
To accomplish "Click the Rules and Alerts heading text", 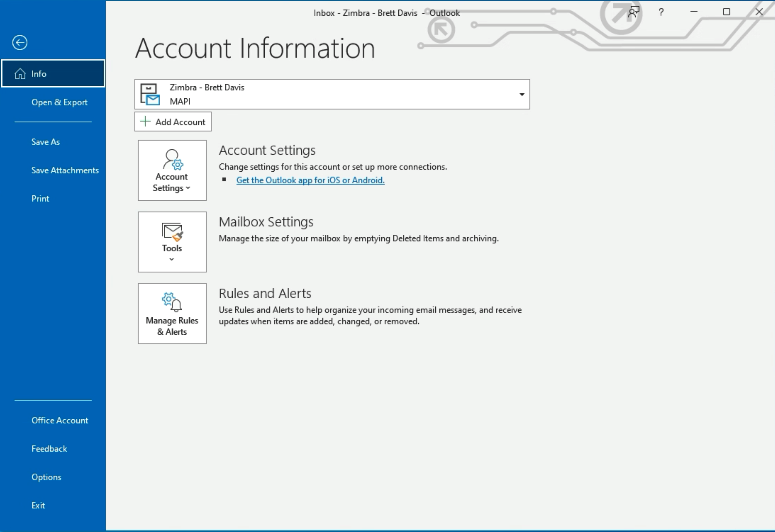I will tap(265, 294).
